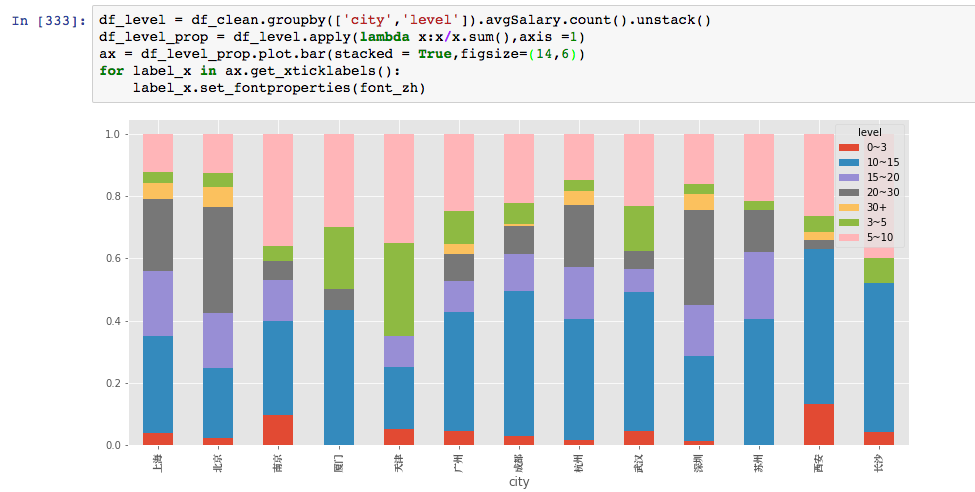Image resolution: width=975 pixels, height=492 pixels.
Task: Click the orange 30+ legend swatch
Action: point(848,207)
